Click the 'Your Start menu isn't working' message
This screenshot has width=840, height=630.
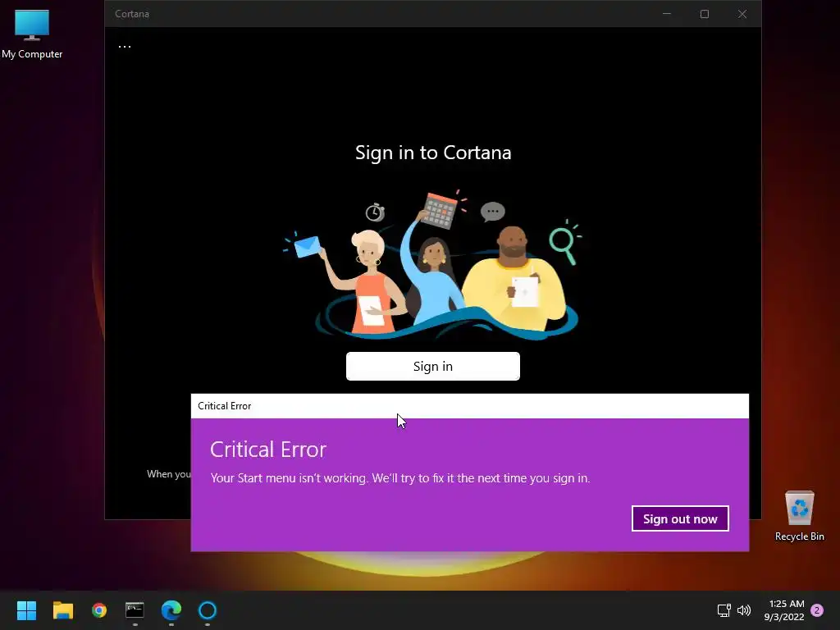coord(400,478)
